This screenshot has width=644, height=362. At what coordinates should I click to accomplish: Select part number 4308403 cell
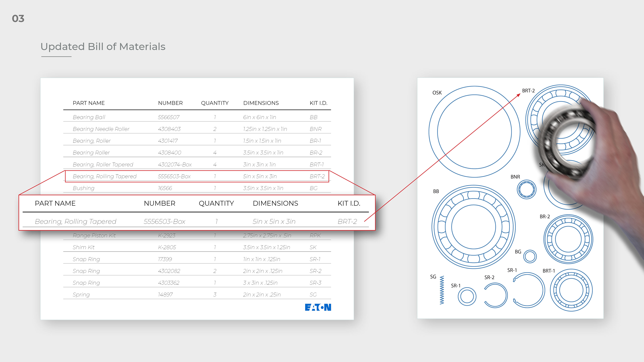(169, 129)
